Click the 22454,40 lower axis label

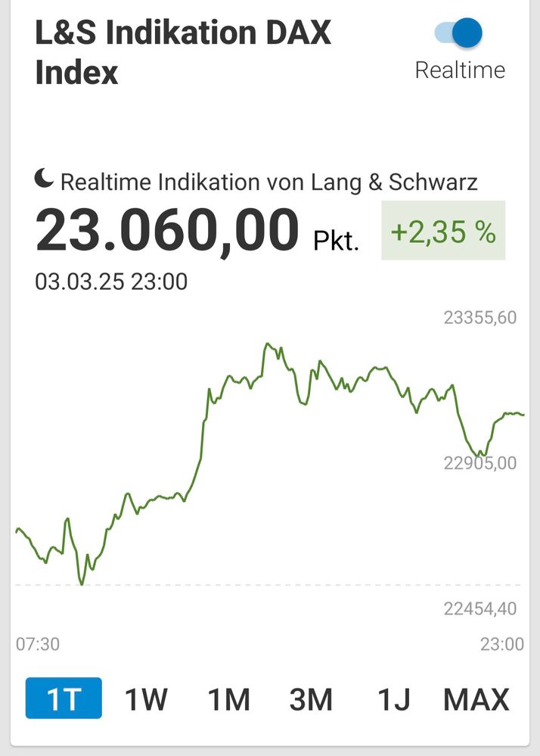(x=480, y=608)
